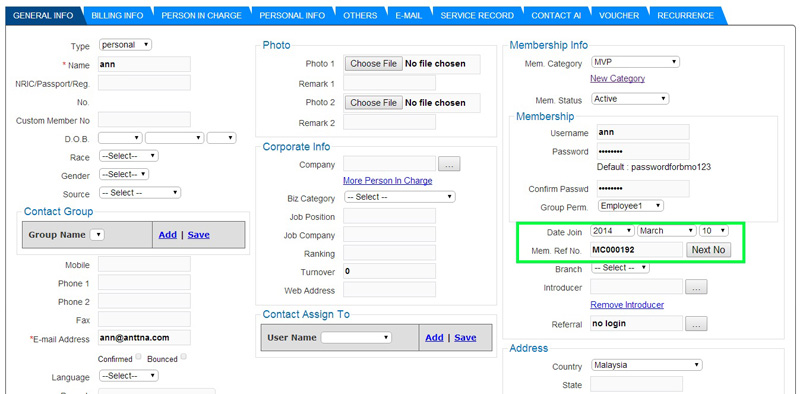800x394 pixels.
Task: Click the ellipsis button beside Introducer field
Action: tap(696, 287)
